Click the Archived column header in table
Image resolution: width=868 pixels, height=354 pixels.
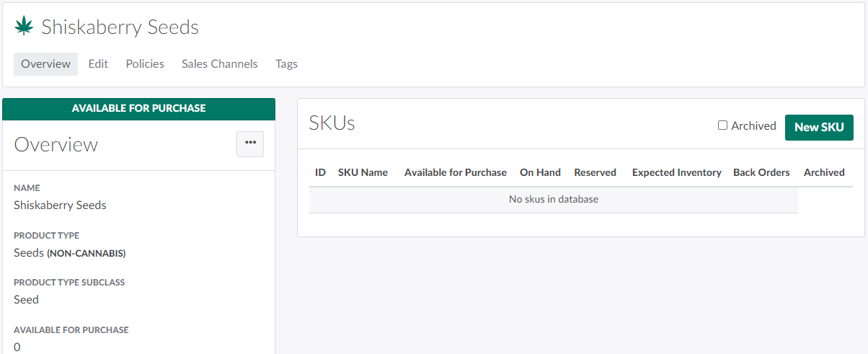[824, 172]
